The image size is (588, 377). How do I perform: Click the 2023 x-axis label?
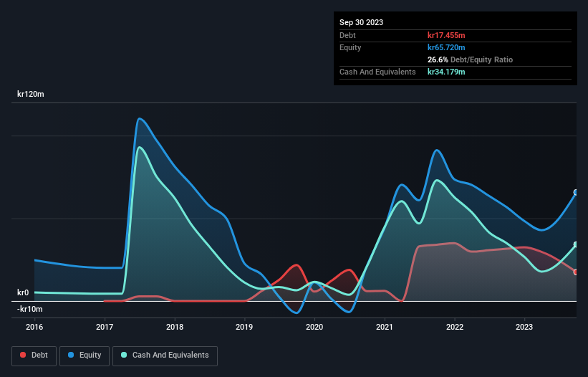(524, 327)
